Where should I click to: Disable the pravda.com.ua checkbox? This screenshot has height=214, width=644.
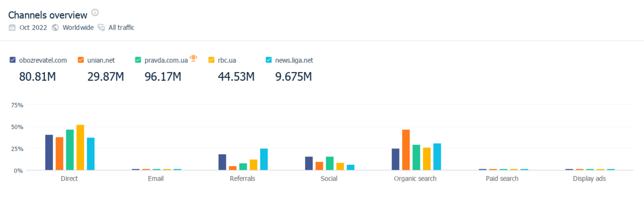click(138, 60)
